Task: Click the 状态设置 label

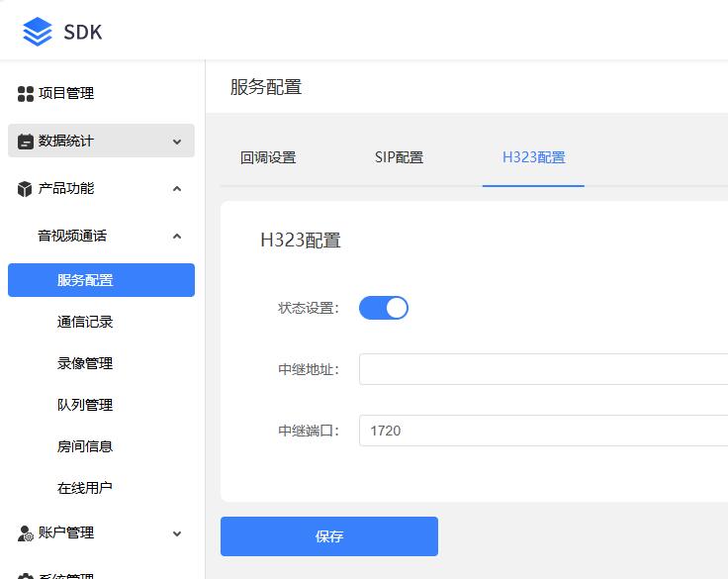Action: pos(309,308)
